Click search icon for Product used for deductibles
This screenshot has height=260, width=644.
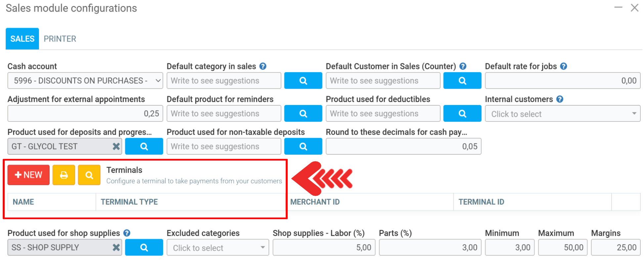tap(462, 114)
